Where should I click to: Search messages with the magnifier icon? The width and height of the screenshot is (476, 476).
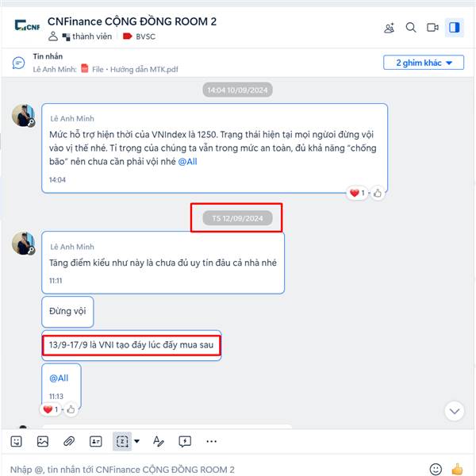pyautogui.click(x=411, y=28)
